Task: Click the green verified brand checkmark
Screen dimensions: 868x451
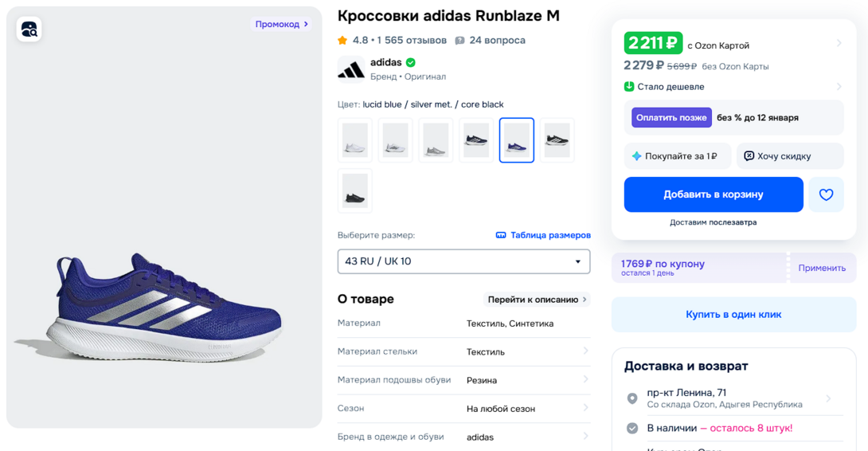Action: pos(411,62)
